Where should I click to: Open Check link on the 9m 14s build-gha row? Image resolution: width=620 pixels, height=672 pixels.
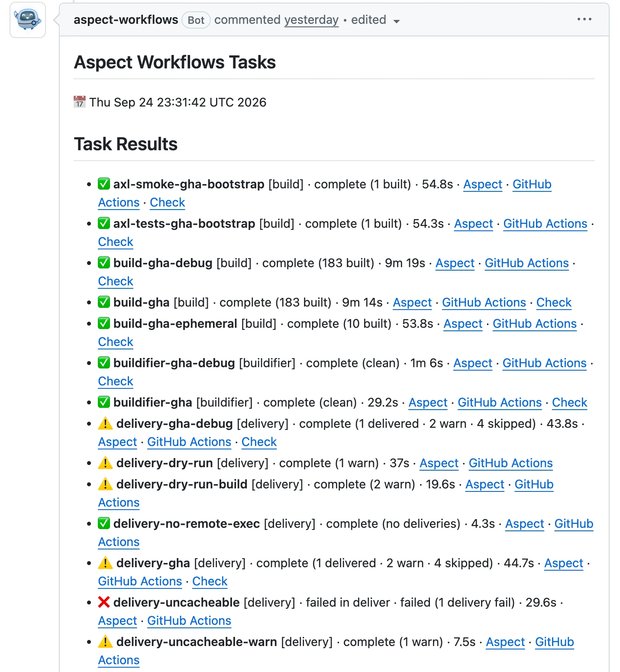pos(554,303)
